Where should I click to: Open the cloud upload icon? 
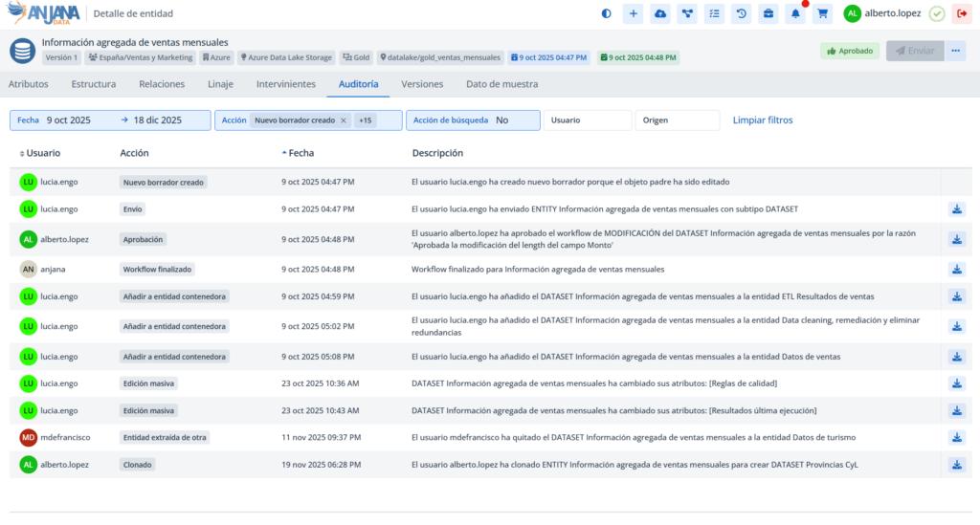coord(659,13)
